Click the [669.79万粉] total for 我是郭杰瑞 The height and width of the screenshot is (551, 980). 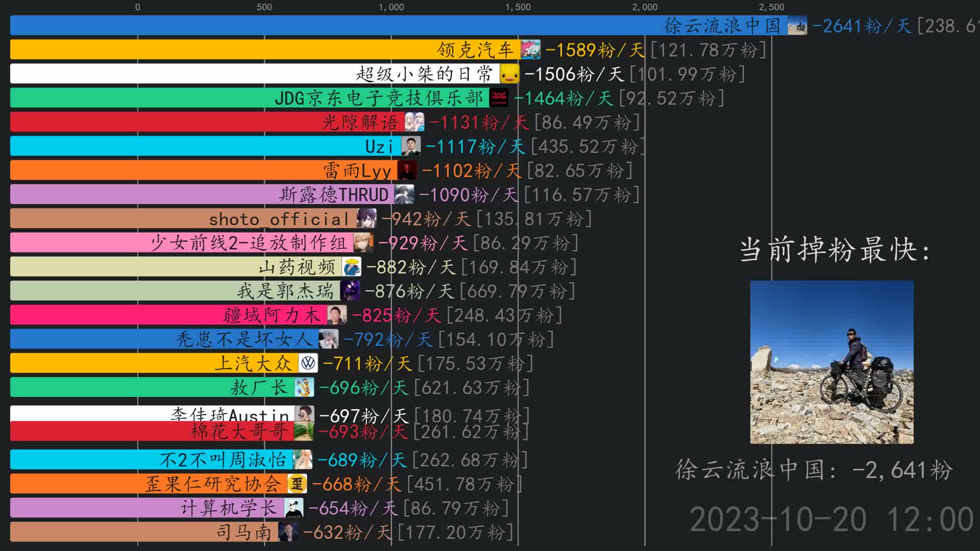(x=517, y=291)
